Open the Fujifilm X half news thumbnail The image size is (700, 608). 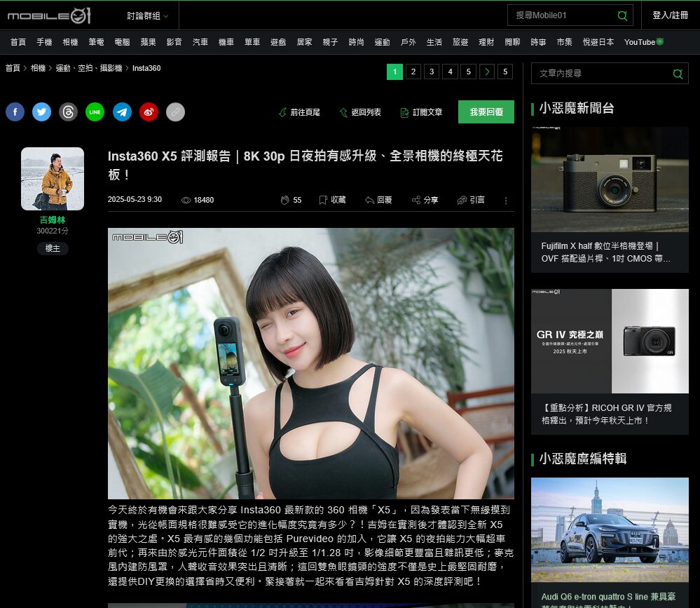pos(610,180)
